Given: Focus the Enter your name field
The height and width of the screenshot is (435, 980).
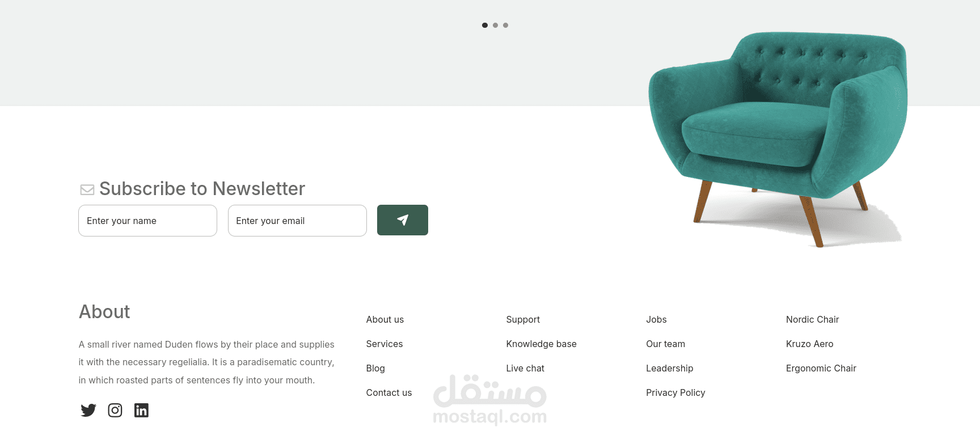Looking at the screenshot, I should tap(147, 221).
